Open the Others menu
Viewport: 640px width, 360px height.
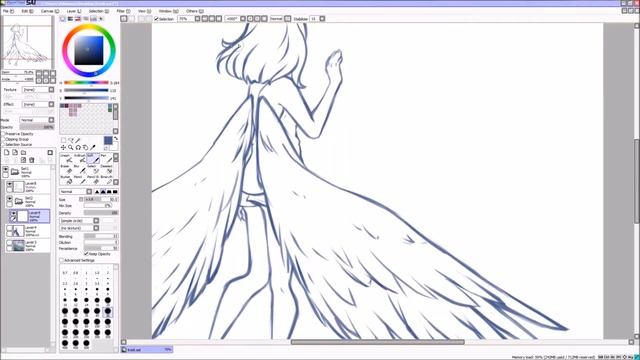tap(195, 11)
